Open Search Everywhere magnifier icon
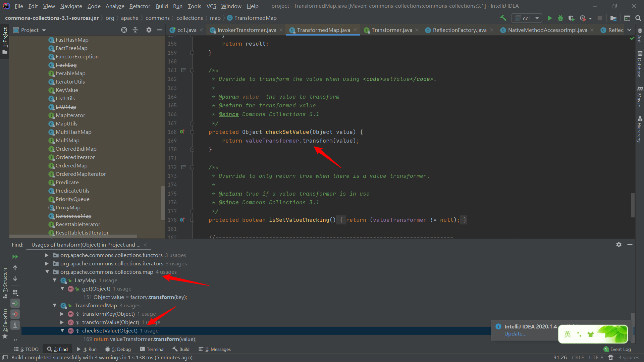 point(638,18)
